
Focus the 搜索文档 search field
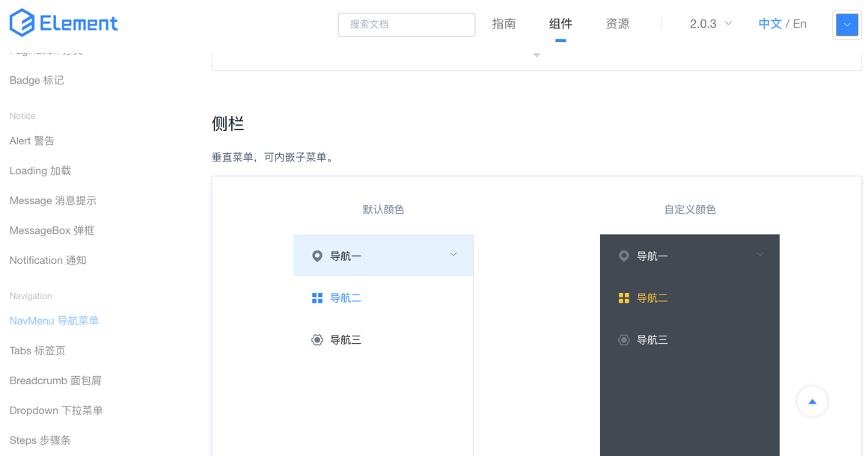[406, 25]
